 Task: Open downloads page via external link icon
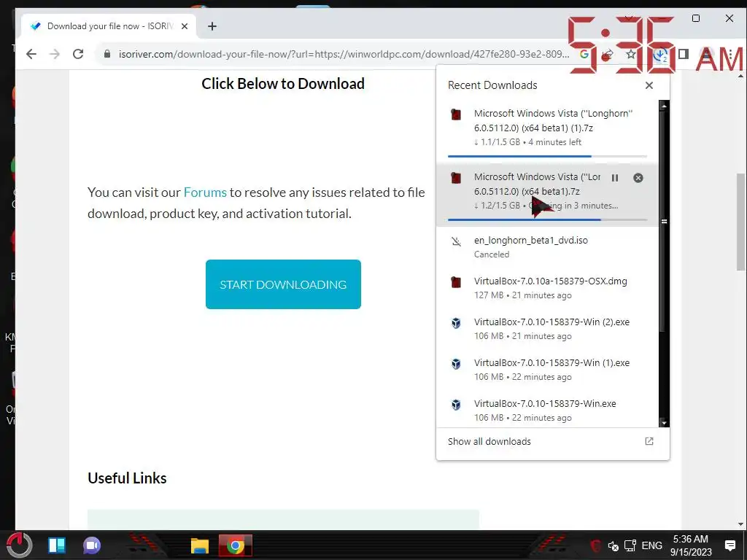[649, 441]
